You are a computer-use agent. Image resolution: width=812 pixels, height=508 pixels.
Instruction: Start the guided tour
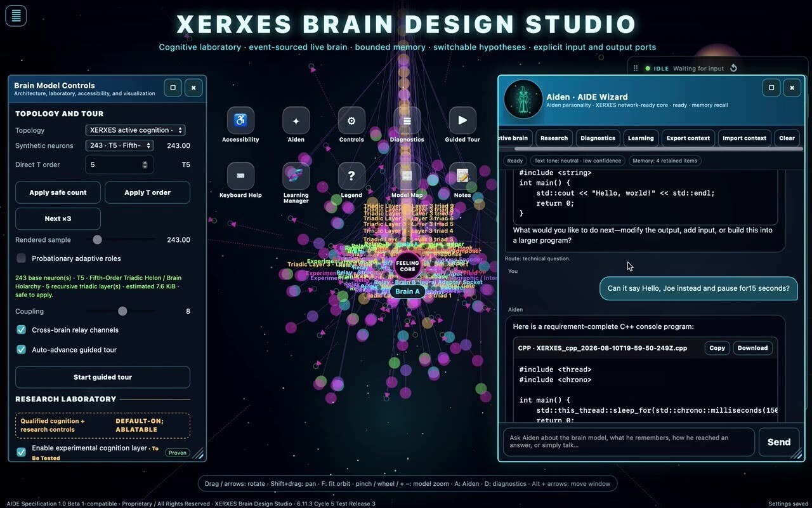click(x=103, y=377)
